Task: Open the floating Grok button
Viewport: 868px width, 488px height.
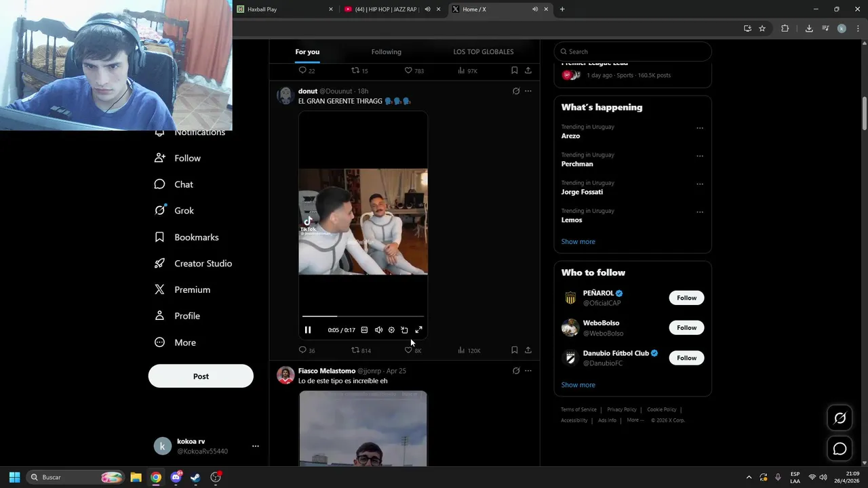Action: [840, 418]
